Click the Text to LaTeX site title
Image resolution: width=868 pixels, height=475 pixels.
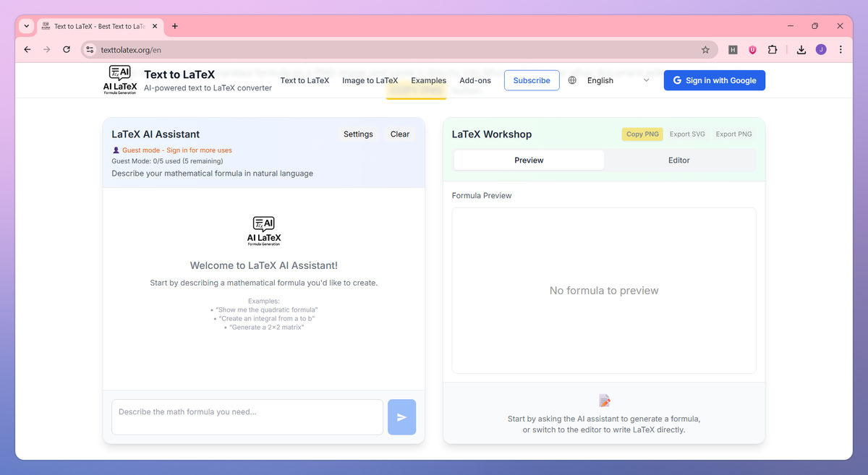[x=179, y=74]
